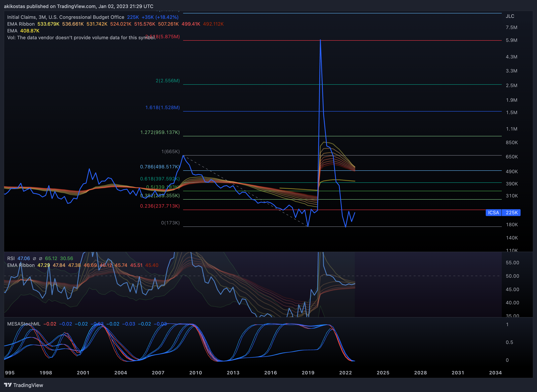
Task: Click the 2001 label on time axis
Action: (x=83, y=373)
